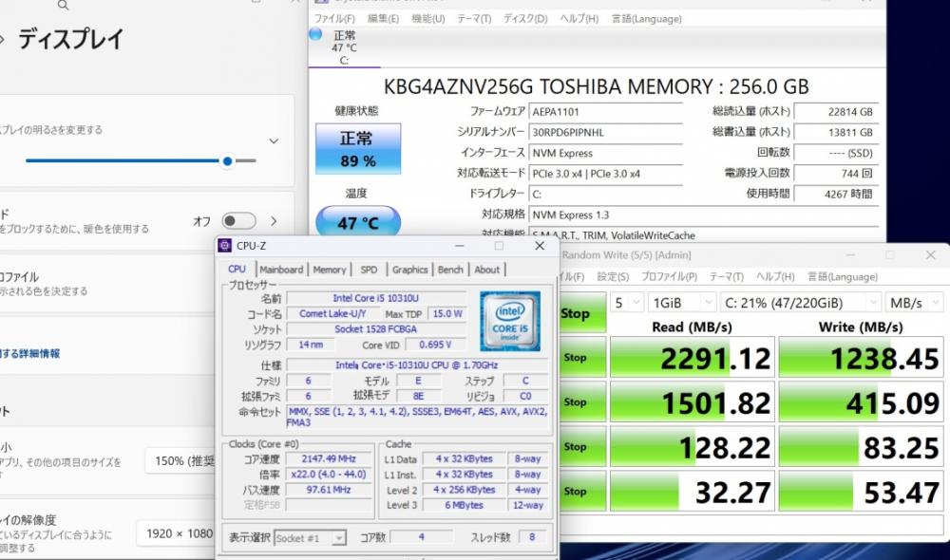
Task: Click the large Stop button beside the count dropdown
Action: click(x=581, y=313)
